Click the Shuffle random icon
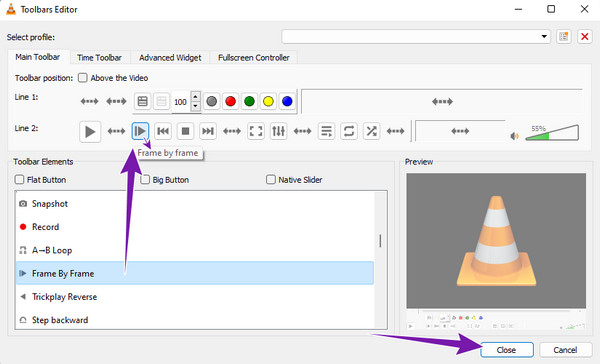Image resolution: width=600 pixels, height=364 pixels. (371, 131)
